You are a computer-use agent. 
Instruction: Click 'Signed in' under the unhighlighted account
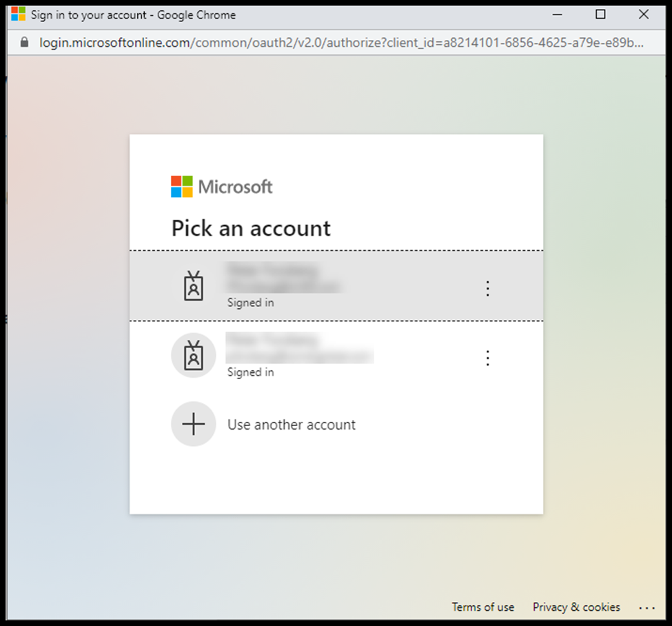point(250,372)
